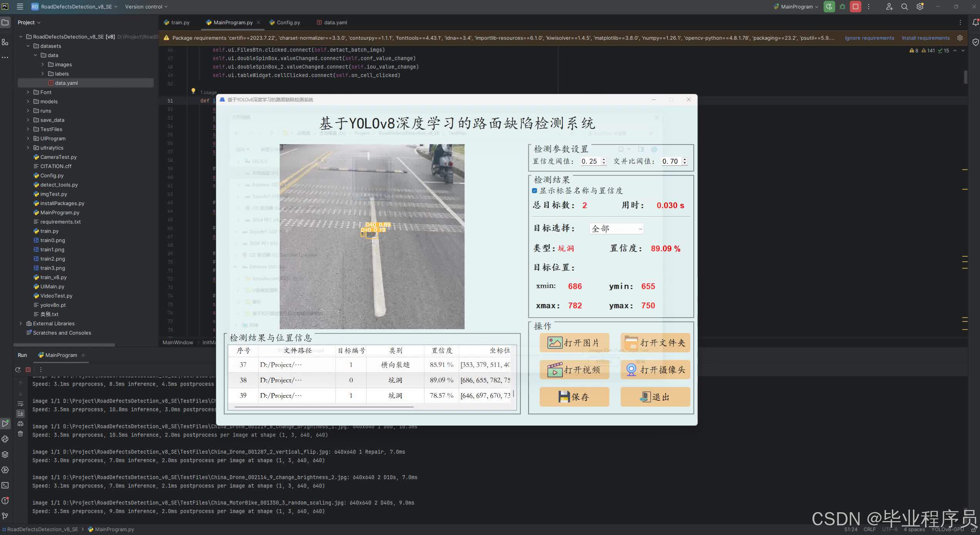Open the Notifications bell icon
This screenshot has width=980, height=535.
pyautogui.click(x=975, y=22)
